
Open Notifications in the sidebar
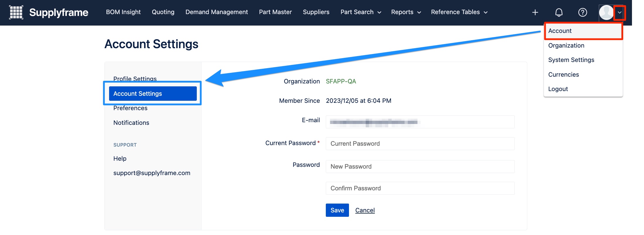tap(131, 123)
